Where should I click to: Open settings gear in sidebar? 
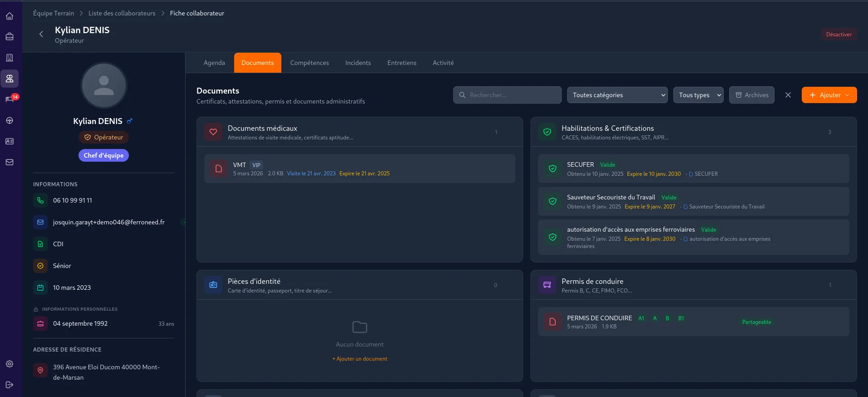(x=10, y=364)
